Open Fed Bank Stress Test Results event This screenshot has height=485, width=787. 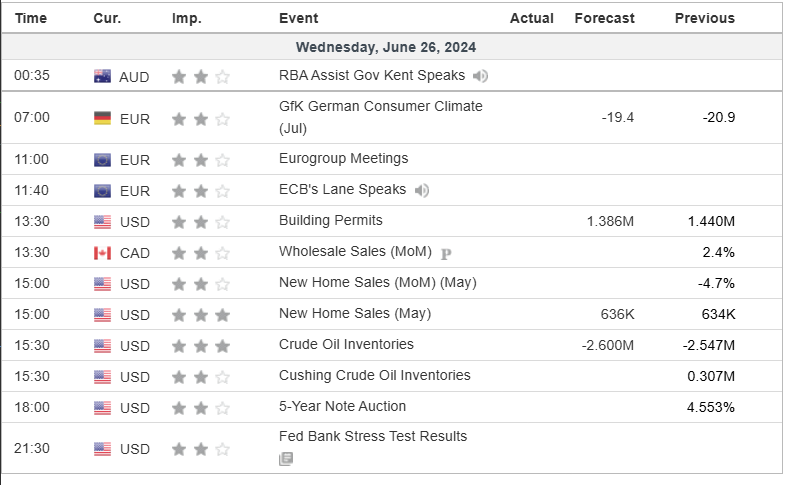(372, 437)
